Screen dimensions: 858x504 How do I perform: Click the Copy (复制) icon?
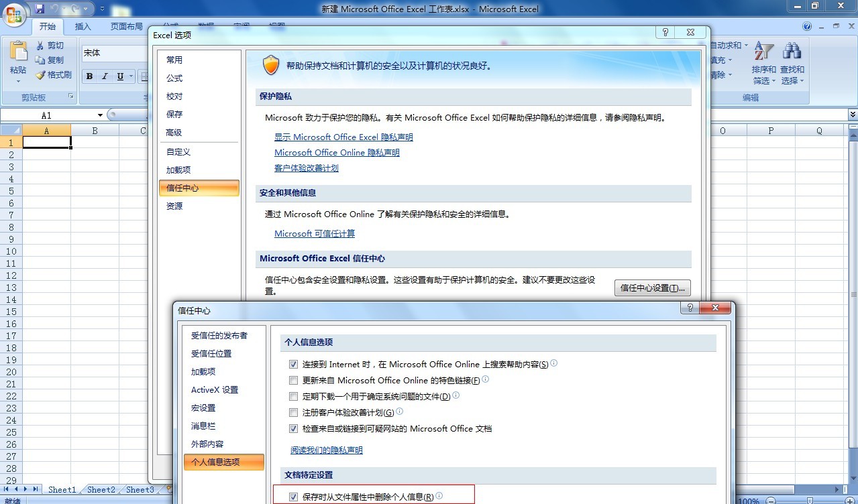(52, 60)
